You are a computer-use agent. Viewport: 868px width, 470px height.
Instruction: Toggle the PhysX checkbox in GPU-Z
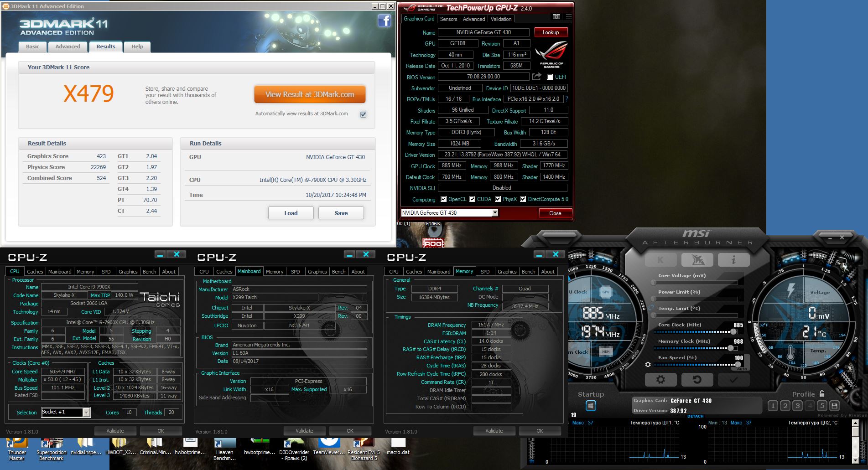[498, 199]
